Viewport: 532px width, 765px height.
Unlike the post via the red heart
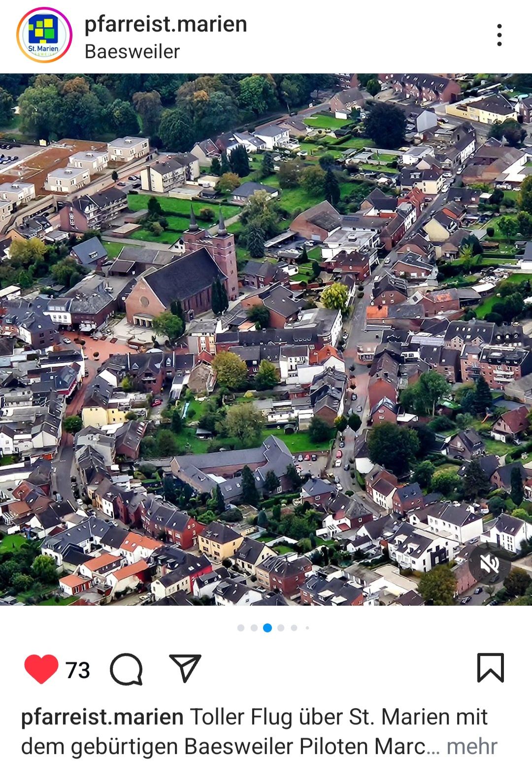41,669
